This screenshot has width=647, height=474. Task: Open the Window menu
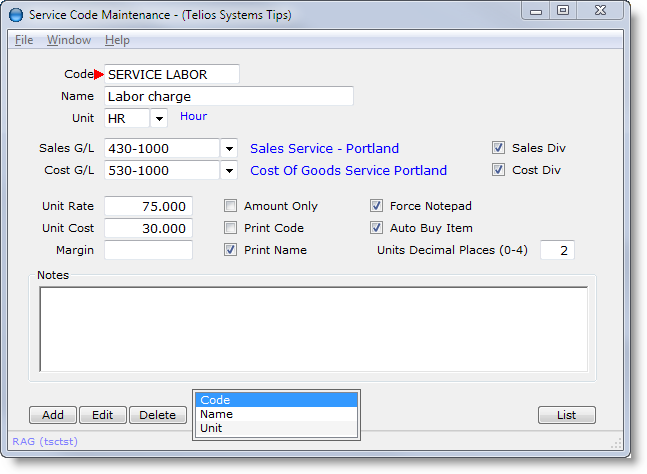[69, 40]
